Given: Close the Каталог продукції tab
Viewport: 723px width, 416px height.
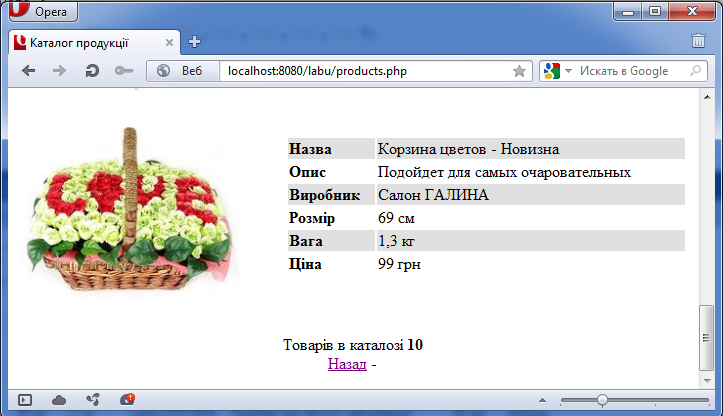Looking at the screenshot, I should click(169, 42).
